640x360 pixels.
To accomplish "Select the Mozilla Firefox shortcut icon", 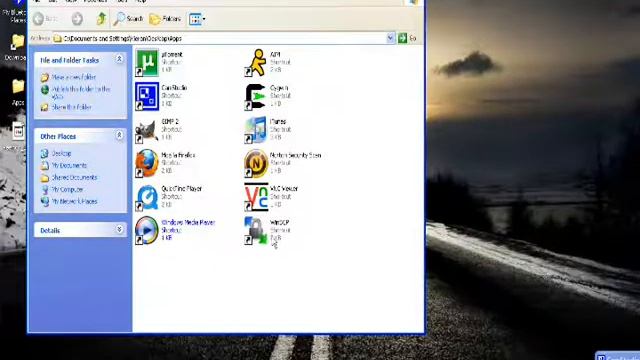I will (x=147, y=163).
